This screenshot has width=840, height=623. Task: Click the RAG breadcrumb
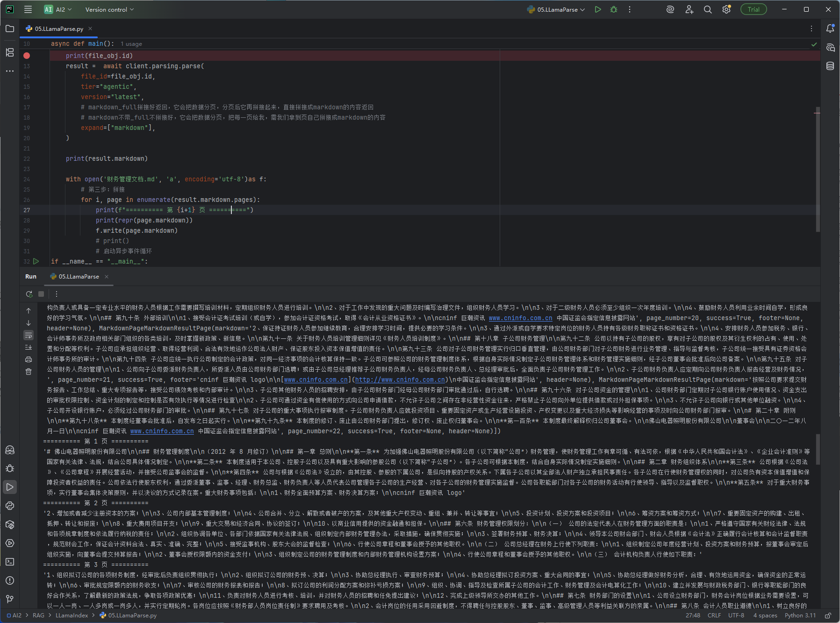(38, 616)
